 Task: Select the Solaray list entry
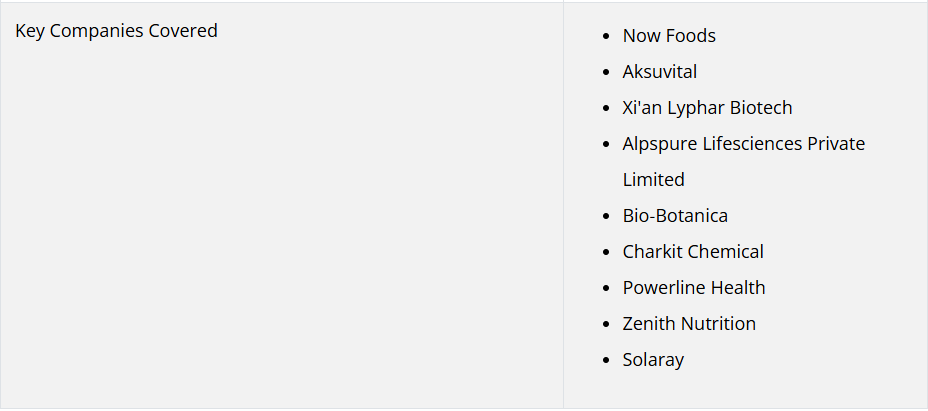653,360
